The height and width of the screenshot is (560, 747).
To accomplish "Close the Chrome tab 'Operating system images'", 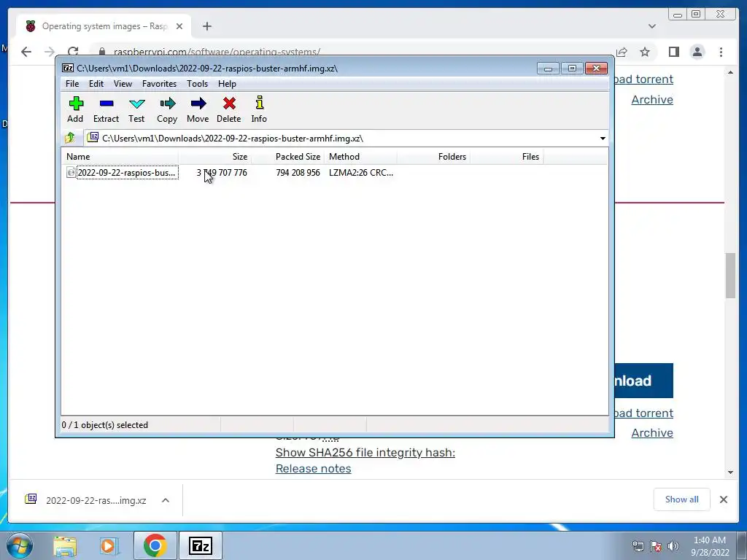I will [x=179, y=26].
